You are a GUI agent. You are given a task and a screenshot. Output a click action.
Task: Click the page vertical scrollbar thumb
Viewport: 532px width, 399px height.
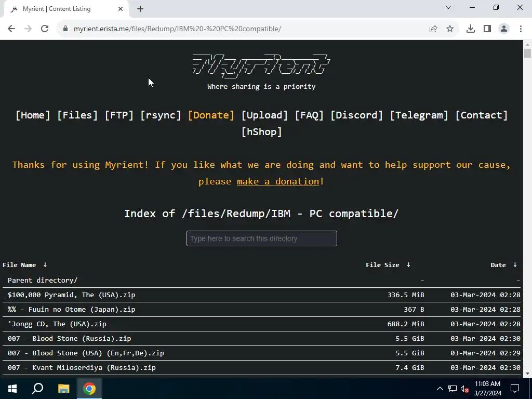pyautogui.click(x=528, y=54)
